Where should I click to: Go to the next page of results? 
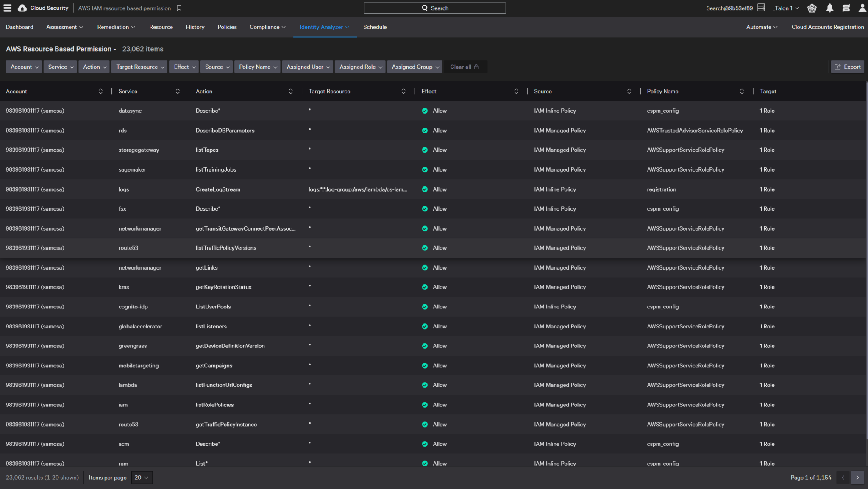tap(857, 478)
